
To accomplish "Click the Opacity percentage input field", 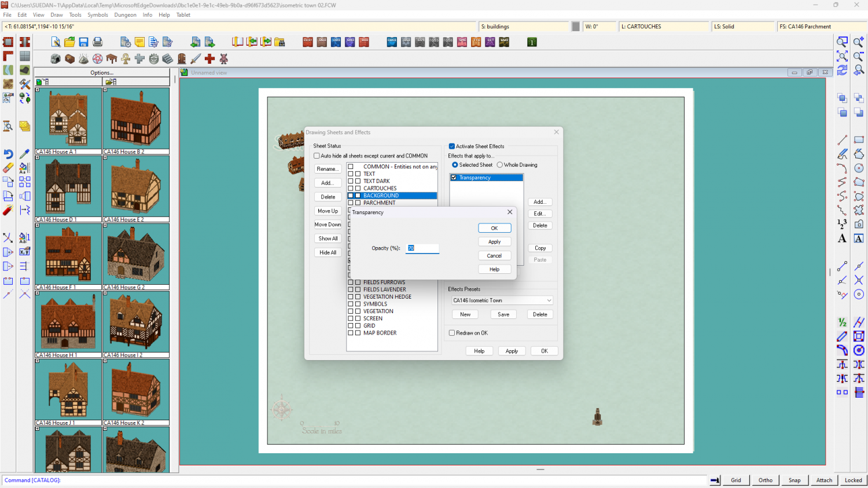I will point(423,248).
